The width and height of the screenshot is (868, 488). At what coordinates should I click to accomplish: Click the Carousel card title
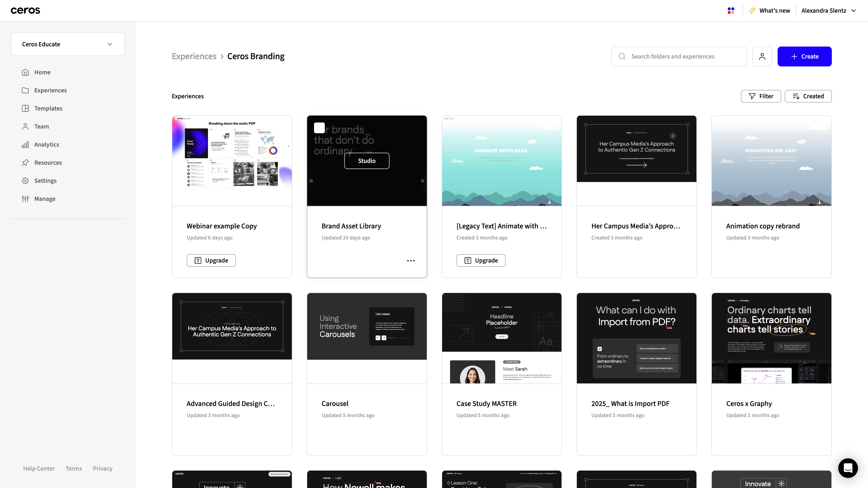point(335,404)
